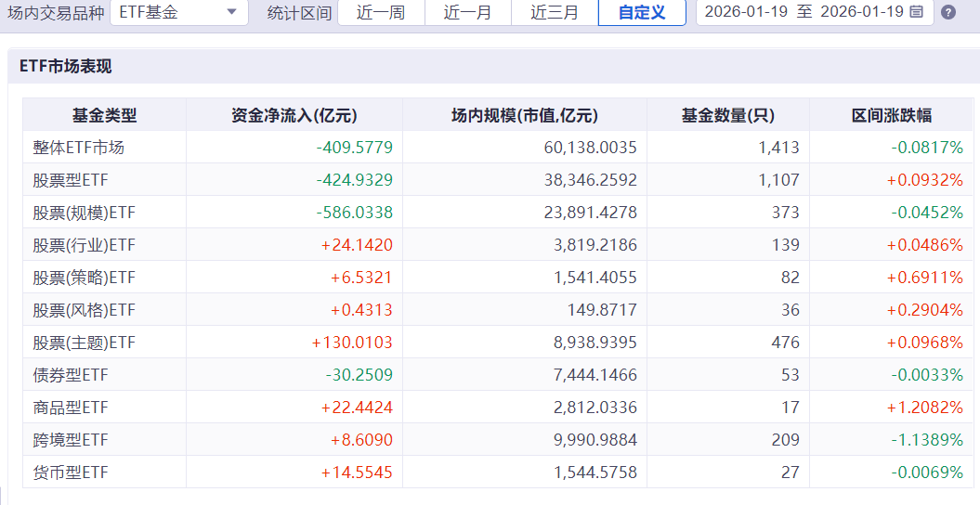Click market size value 2,812.0336
This screenshot has width=980, height=505.
(x=595, y=407)
